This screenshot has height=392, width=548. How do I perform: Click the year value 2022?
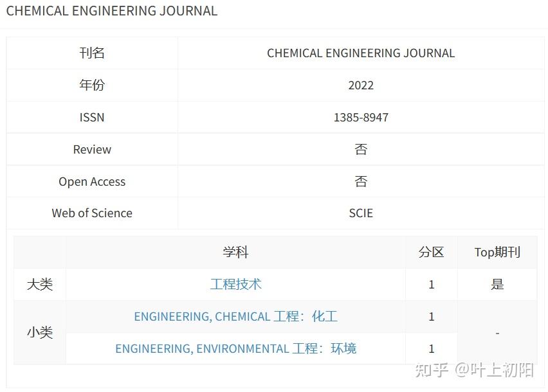click(x=361, y=85)
